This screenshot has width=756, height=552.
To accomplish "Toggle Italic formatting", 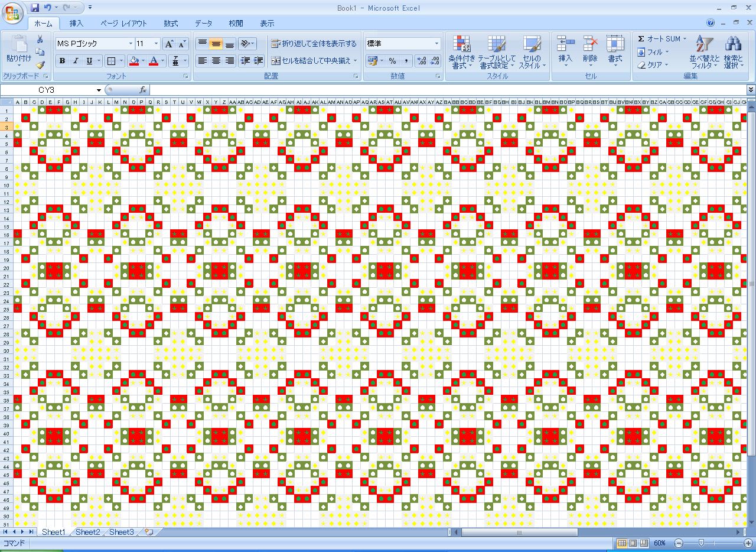I will [76, 61].
